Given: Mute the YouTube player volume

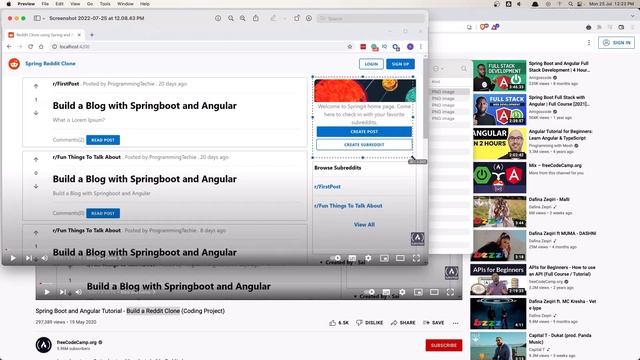Looking at the screenshot, I should (78, 292).
